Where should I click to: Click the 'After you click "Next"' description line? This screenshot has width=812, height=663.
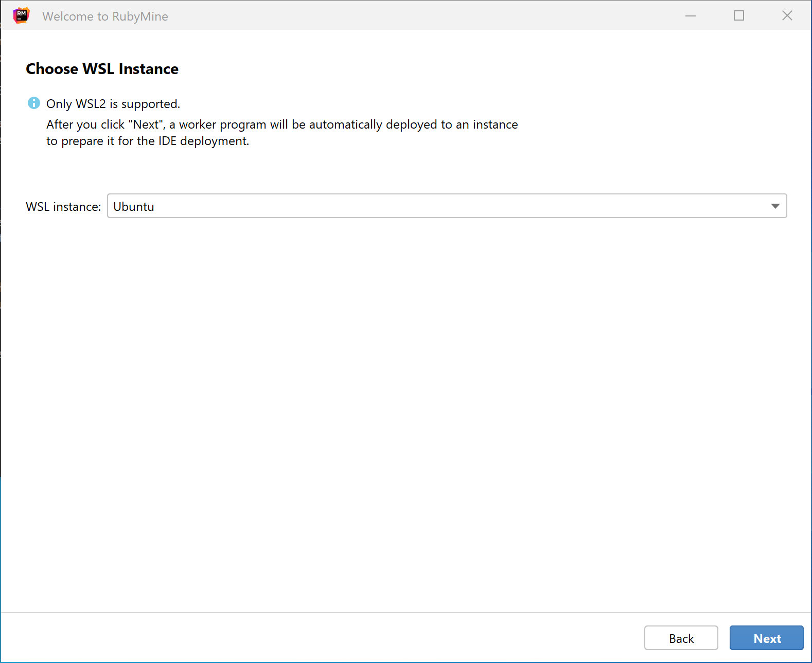coord(282,124)
